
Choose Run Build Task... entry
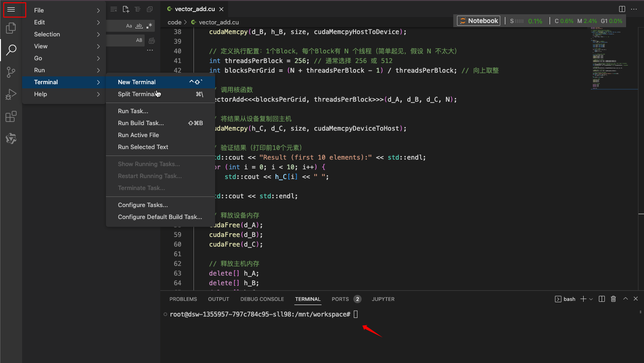(x=160, y=123)
